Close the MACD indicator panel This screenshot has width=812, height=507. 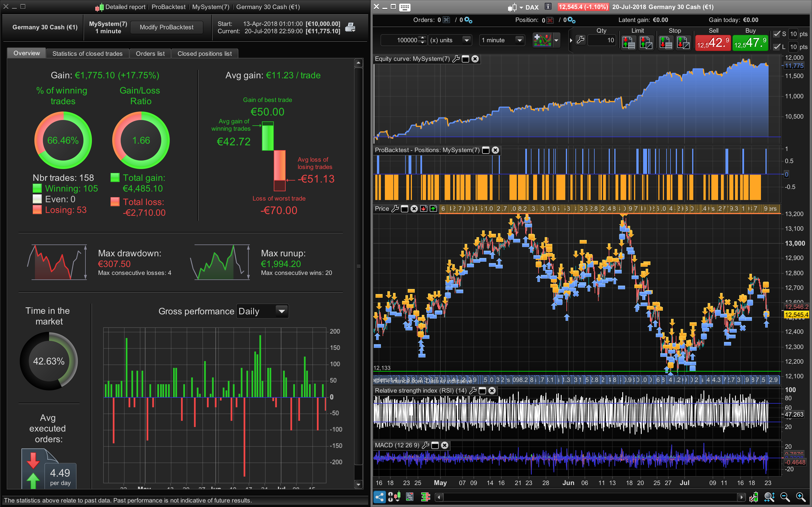pyautogui.click(x=445, y=445)
